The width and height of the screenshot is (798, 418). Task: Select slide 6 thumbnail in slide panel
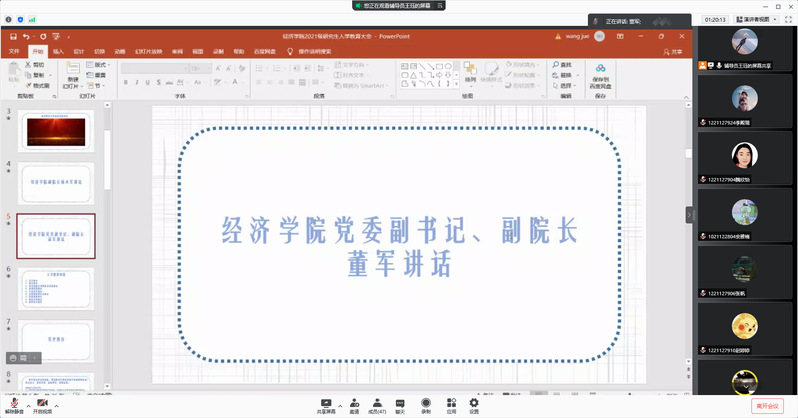[x=56, y=288]
